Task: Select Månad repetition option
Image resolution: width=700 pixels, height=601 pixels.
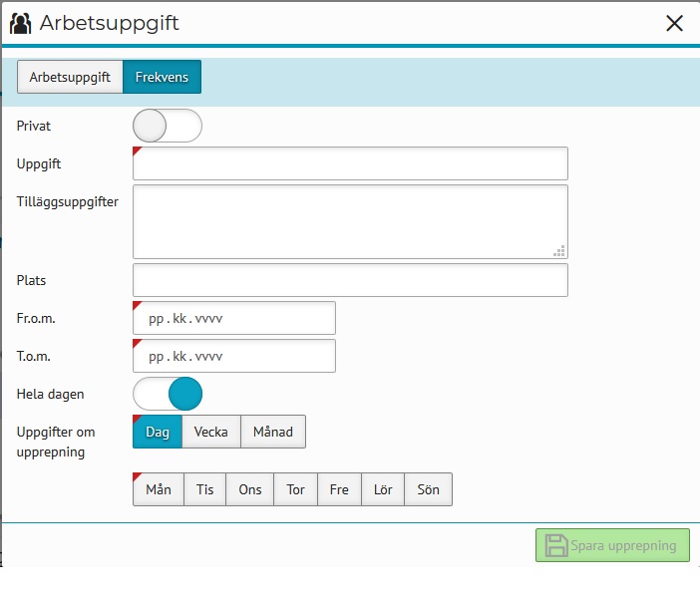Action: coord(273,432)
